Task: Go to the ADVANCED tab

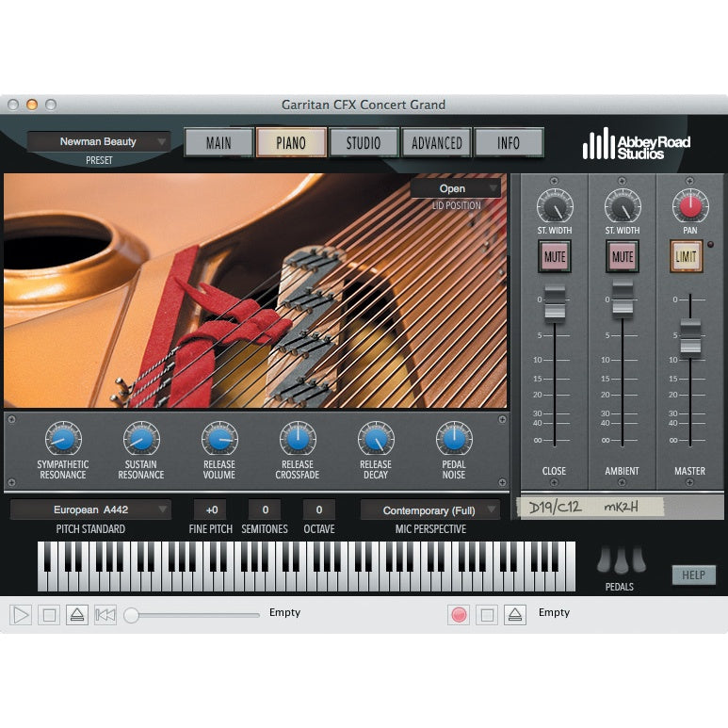Action: click(436, 142)
